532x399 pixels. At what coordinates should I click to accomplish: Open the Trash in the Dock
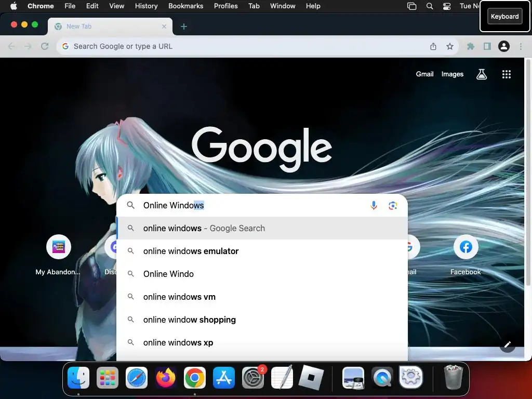tap(453, 377)
